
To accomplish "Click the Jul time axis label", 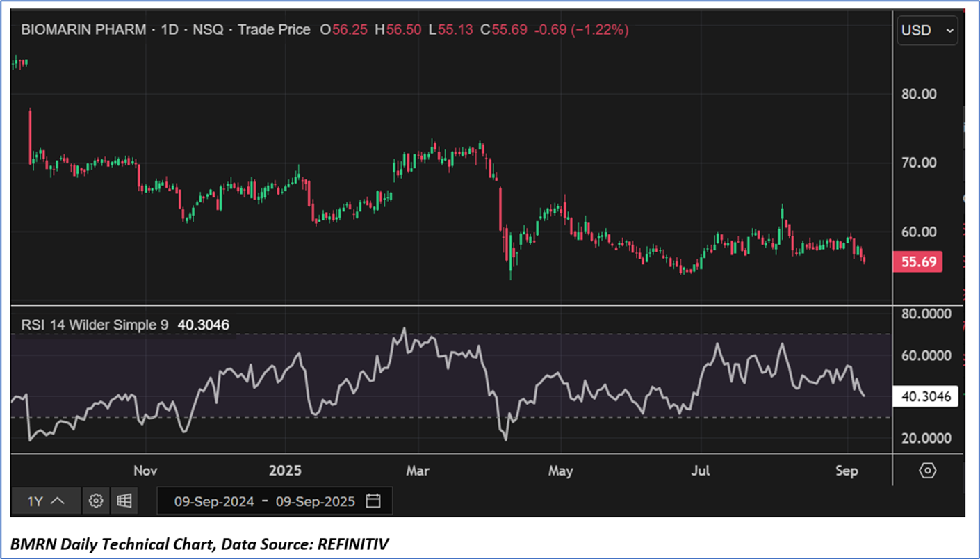I will [701, 471].
